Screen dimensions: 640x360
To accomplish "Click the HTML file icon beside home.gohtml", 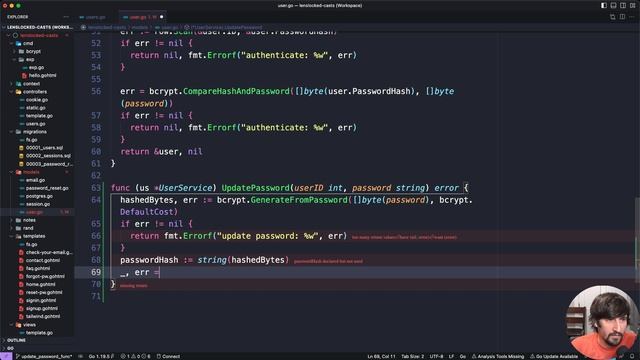I will pyautogui.click(x=21, y=284).
